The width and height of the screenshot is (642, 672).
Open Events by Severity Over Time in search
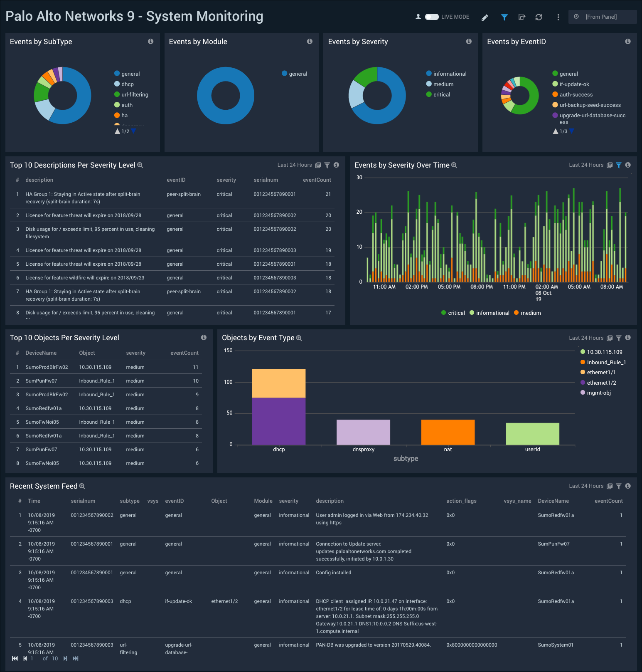pyautogui.click(x=454, y=165)
